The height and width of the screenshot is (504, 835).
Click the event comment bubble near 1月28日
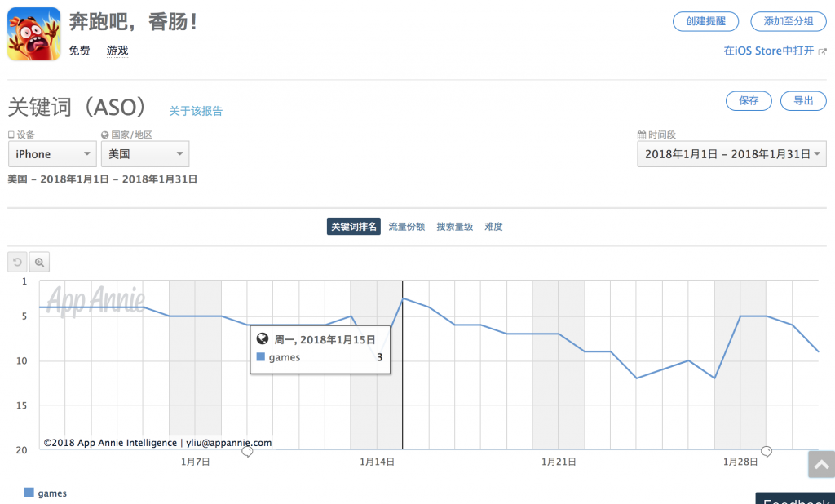[767, 451]
